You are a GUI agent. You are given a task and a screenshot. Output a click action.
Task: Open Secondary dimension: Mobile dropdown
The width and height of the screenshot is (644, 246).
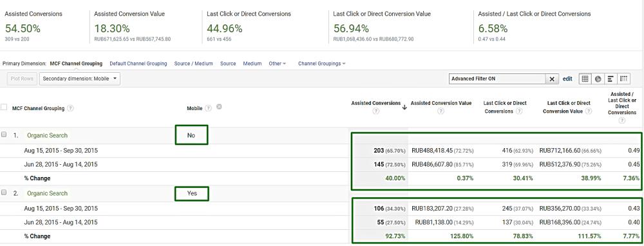tap(80, 79)
